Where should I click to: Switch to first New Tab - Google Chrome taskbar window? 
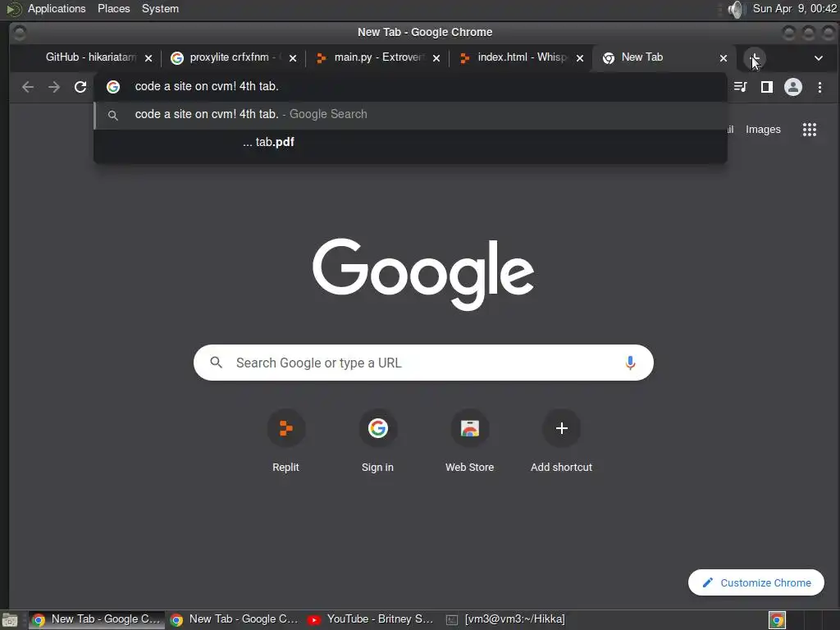point(97,619)
